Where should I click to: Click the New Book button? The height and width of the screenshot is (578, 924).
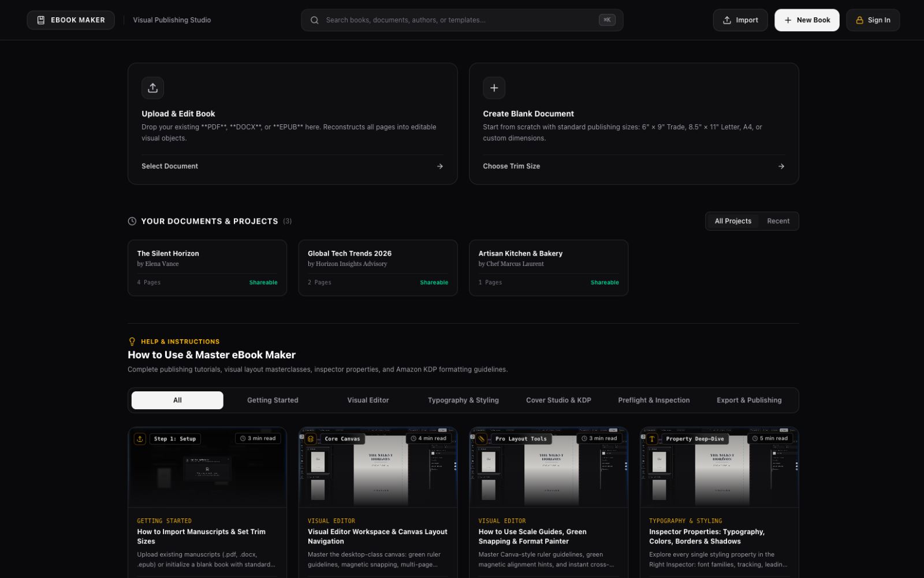[807, 20]
